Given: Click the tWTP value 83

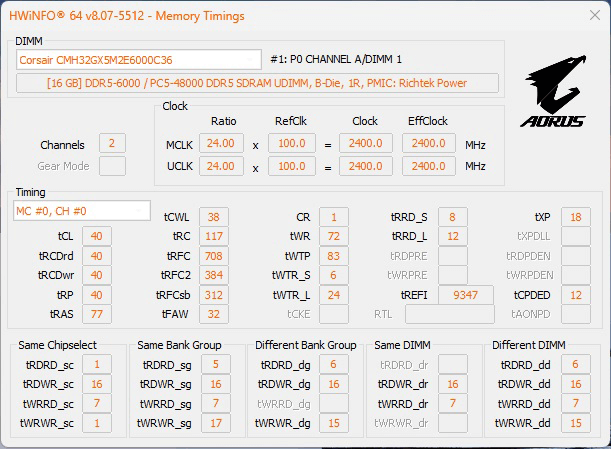Looking at the screenshot, I should coord(333,256).
